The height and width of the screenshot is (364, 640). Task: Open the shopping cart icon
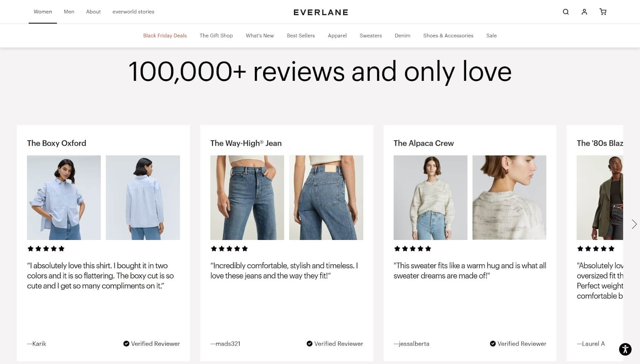pyautogui.click(x=603, y=12)
